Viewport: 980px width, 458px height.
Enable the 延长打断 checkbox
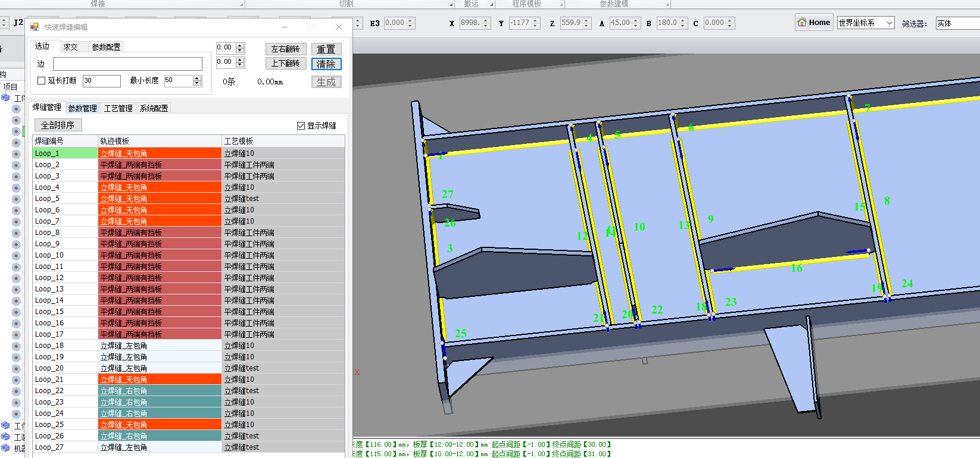(42, 81)
